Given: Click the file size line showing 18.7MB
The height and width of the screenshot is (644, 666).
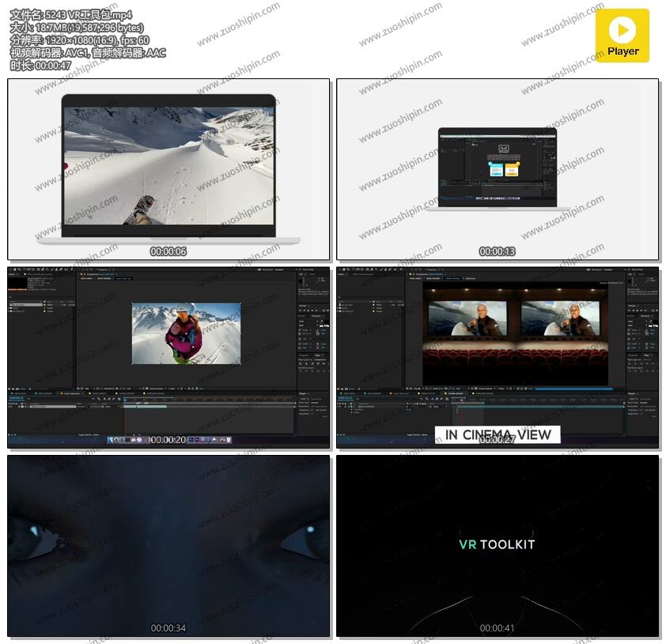Looking at the screenshot, I should click(x=77, y=28).
